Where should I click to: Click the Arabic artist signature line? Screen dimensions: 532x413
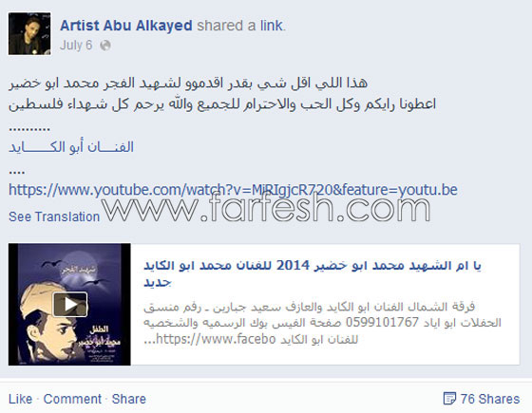71,147
